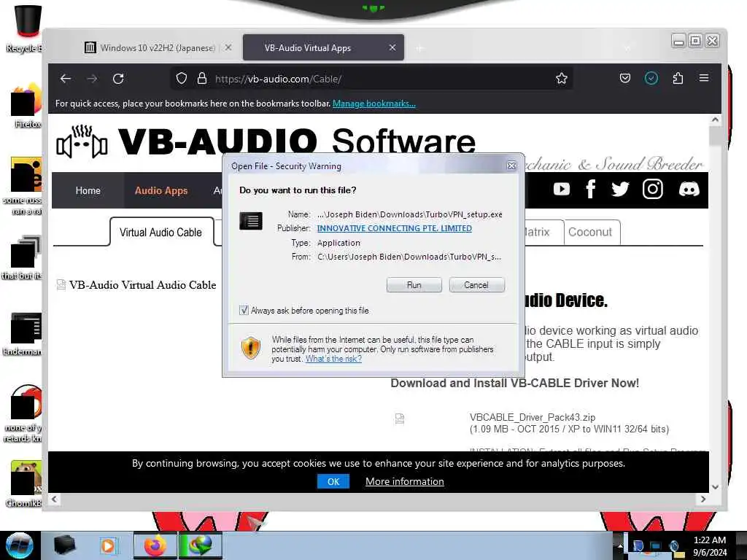Uncheck Always ask before opening this file

[244, 311]
